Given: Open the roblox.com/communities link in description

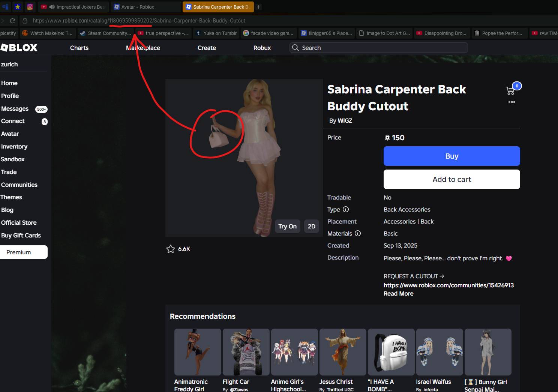Looking at the screenshot, I should click(449, 285).
